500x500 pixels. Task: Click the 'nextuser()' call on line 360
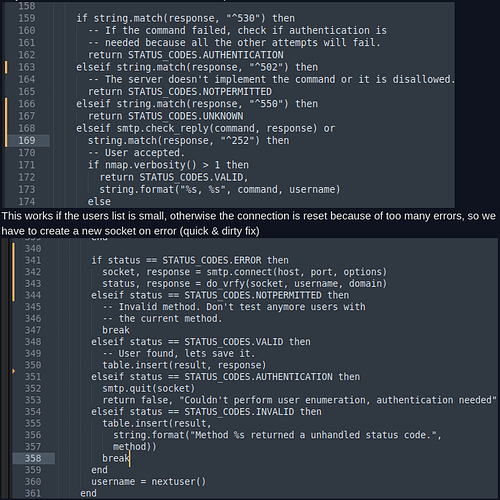click(x=179, y=482)
